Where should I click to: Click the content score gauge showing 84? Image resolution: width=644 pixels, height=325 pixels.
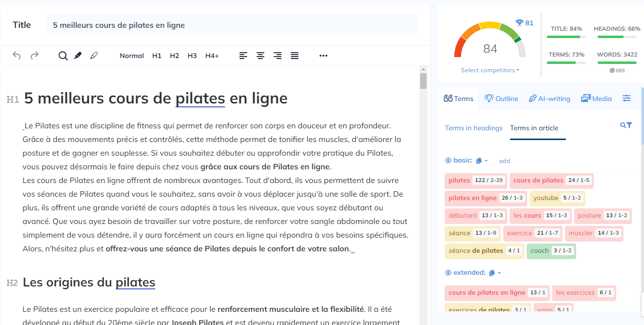coord(490,41)
